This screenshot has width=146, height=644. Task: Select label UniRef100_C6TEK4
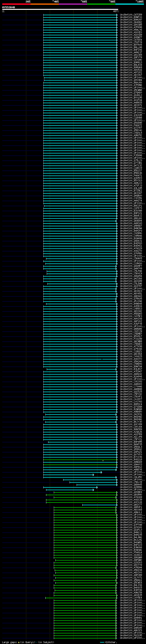coord(131,40)
